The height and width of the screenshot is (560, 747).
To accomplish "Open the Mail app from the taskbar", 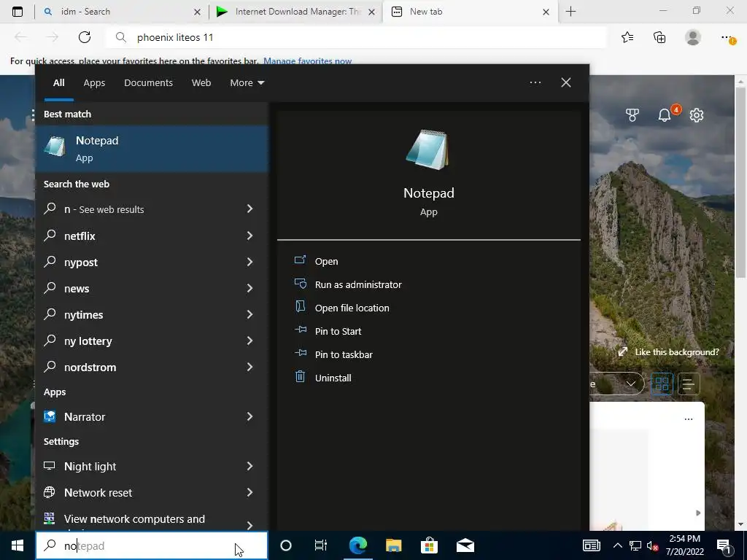I will [465, 545].
